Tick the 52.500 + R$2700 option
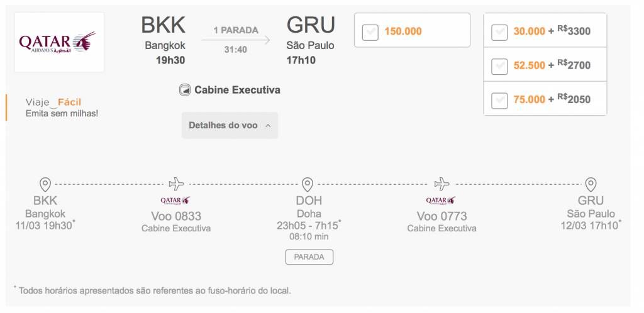644x313 pixels. [x=499, y=66]
